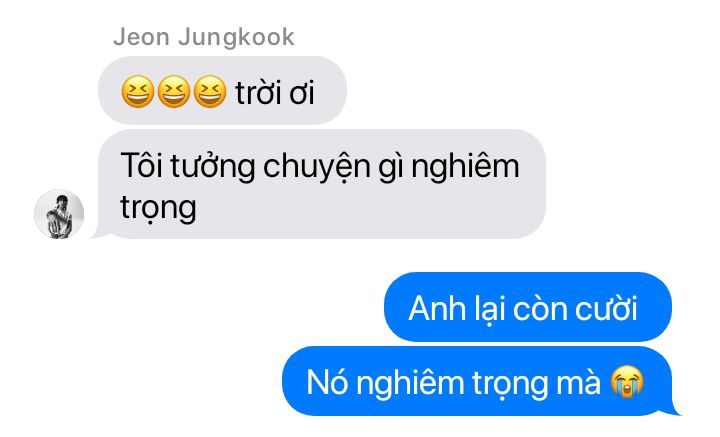Viewport: 720px width, 437px height.
Task: Select the word 'mà' before crying emoji
Action: [x=578, y=382]
